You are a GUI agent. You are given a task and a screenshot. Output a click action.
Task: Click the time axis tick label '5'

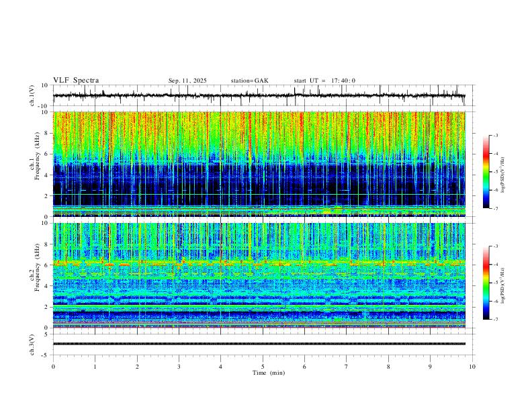pyautogui.click(x=263, y=367)
